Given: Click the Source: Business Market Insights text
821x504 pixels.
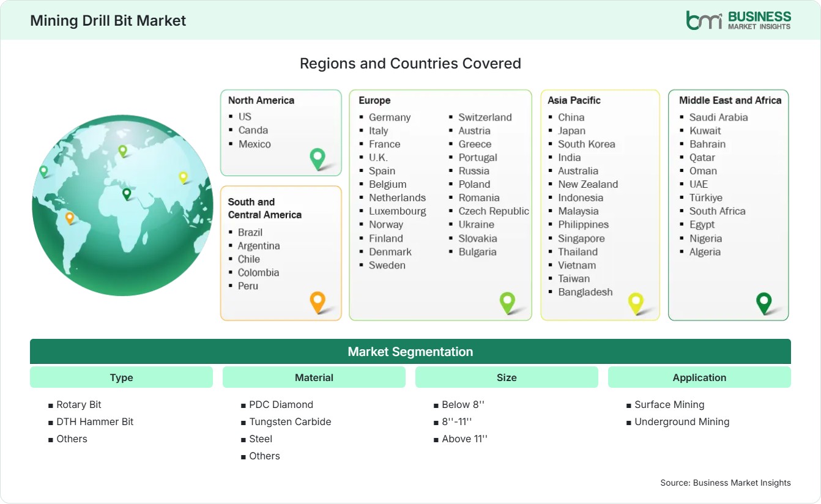Looking at the screenshot, I should [x=726, y=483].
